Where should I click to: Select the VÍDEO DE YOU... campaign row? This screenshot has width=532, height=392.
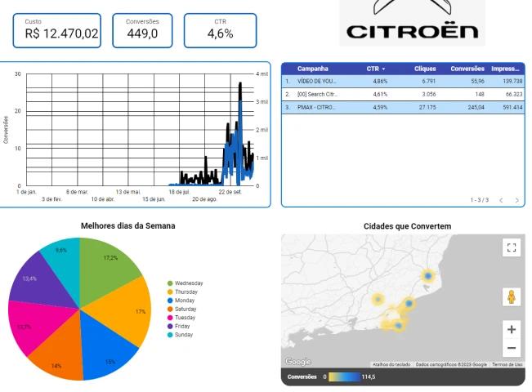(403, 81)
